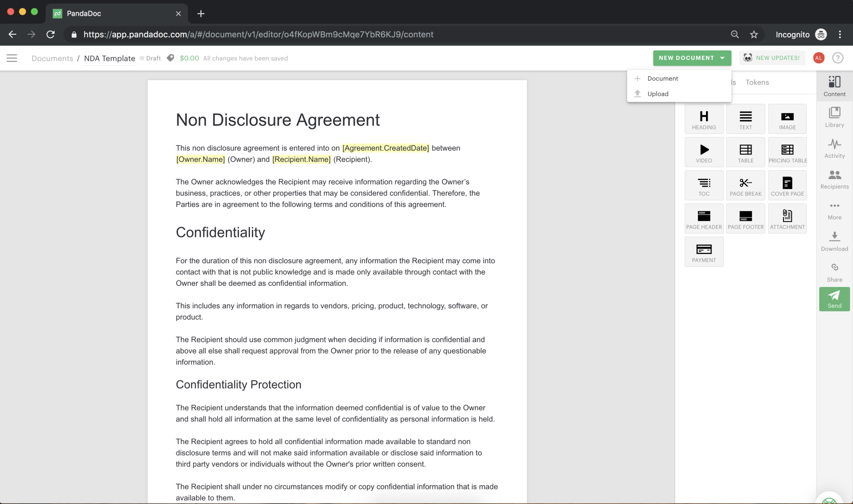Choose Upload from the dropdown menu
Image resolution: width=853 pixels, height=504 pixels.
click(658, 94)
